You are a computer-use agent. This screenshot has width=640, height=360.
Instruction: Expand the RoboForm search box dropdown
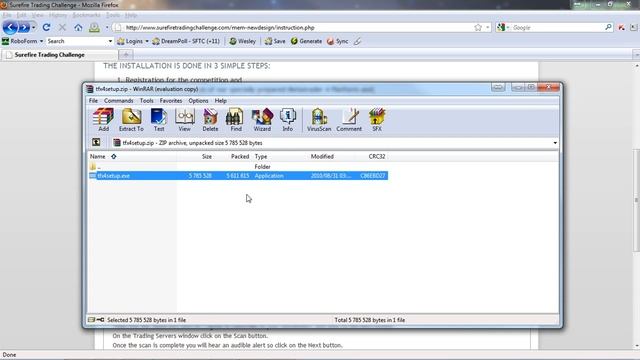pos(110,41)
